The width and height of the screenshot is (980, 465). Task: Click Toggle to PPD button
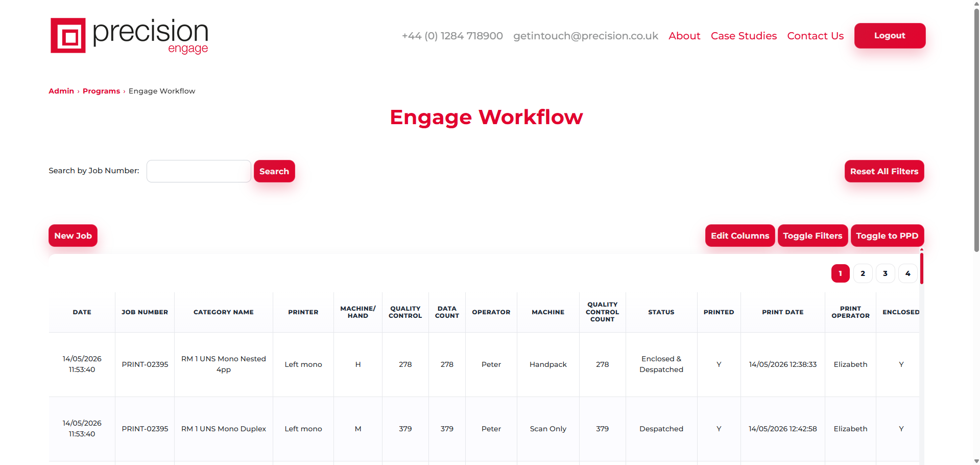click(x=887, y=236)
